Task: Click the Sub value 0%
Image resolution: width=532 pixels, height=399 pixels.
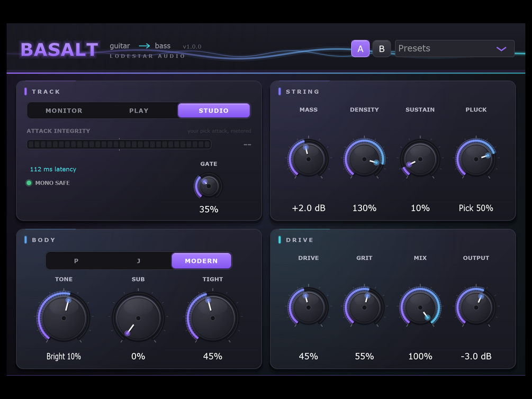Action: [x=138, y=356]
